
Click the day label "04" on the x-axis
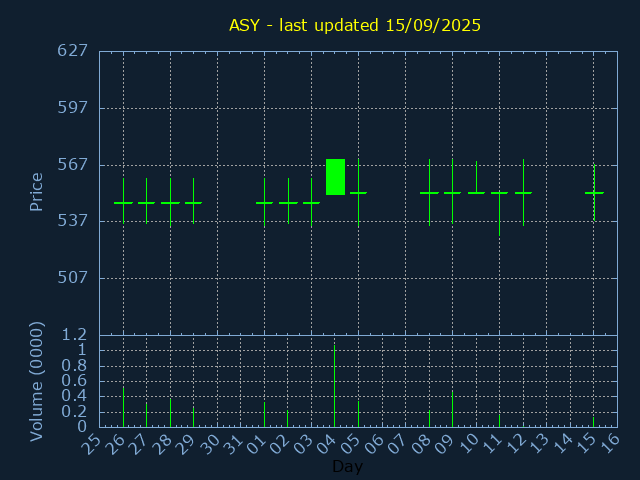click(327, 444)
